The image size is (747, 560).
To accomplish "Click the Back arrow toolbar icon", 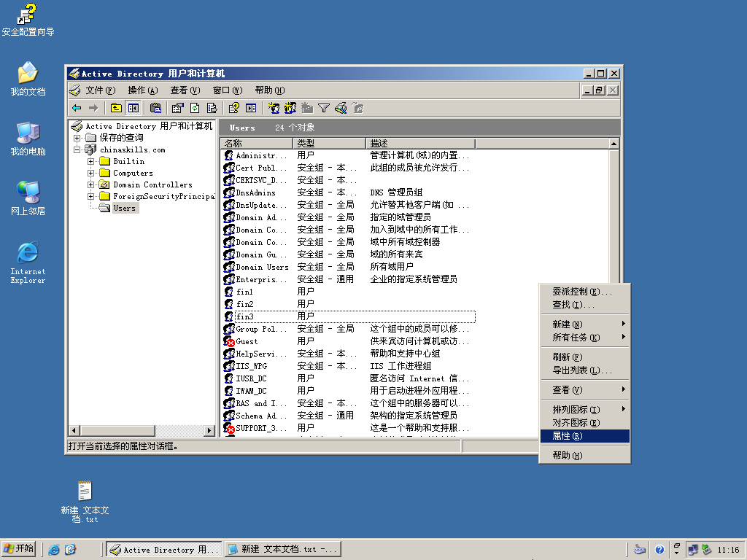I will click(x=77, y=108).
